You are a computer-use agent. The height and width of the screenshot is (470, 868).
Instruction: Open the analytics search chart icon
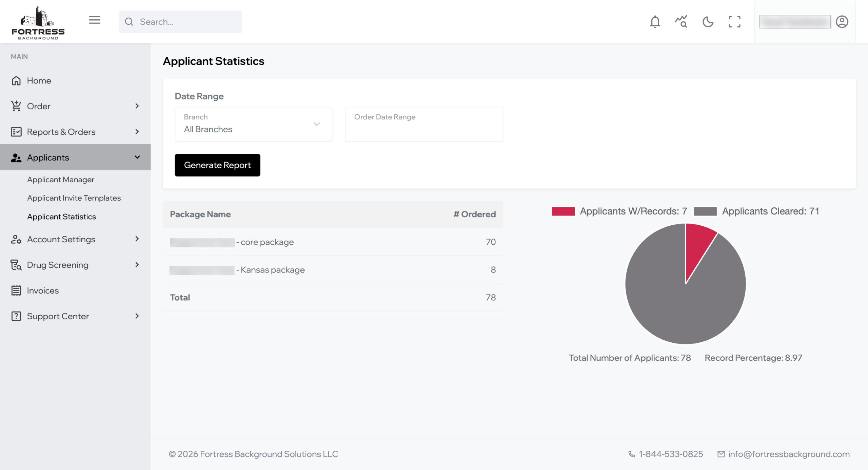(x=681, y=22)
